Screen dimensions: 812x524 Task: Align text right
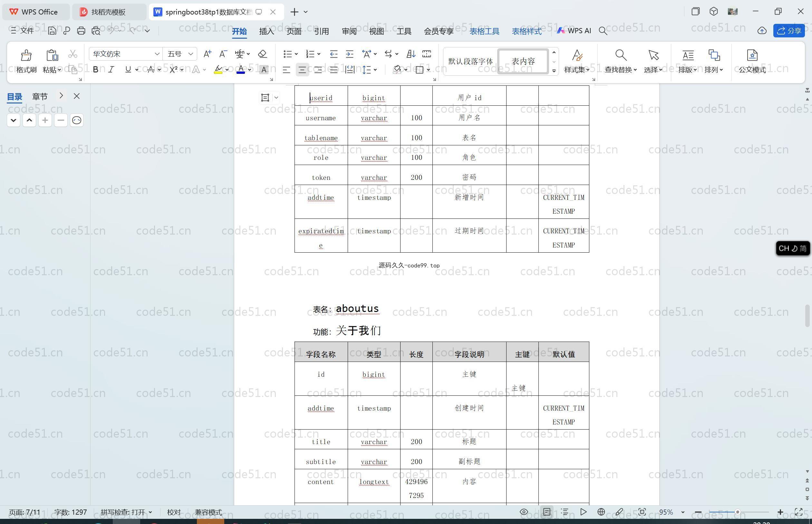click(x=318, y=70)
